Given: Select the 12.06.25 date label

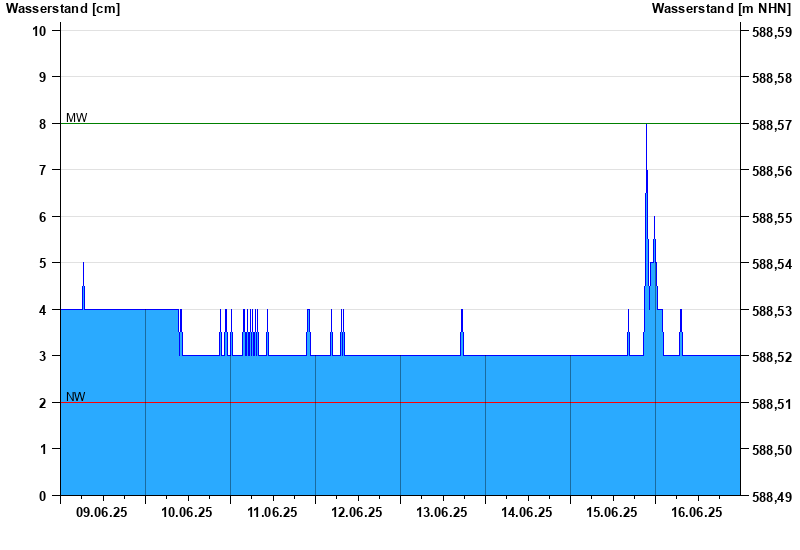Looking at the screenshot, I should 357,512.
